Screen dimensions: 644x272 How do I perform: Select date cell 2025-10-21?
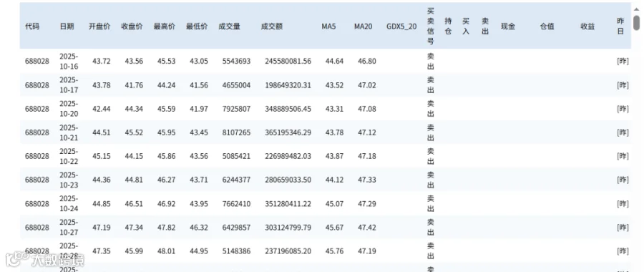tap(69, 132)
